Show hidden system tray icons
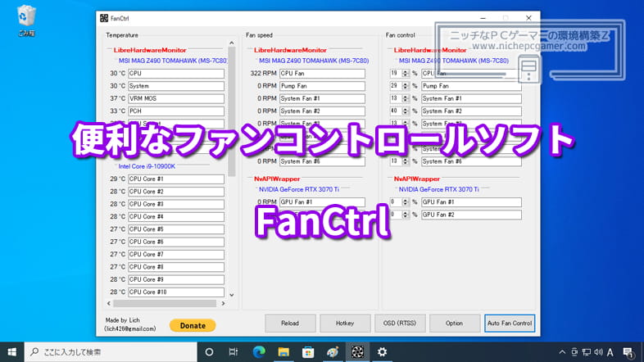The width and height of the screenshot is (644, 362). point(562,351)
